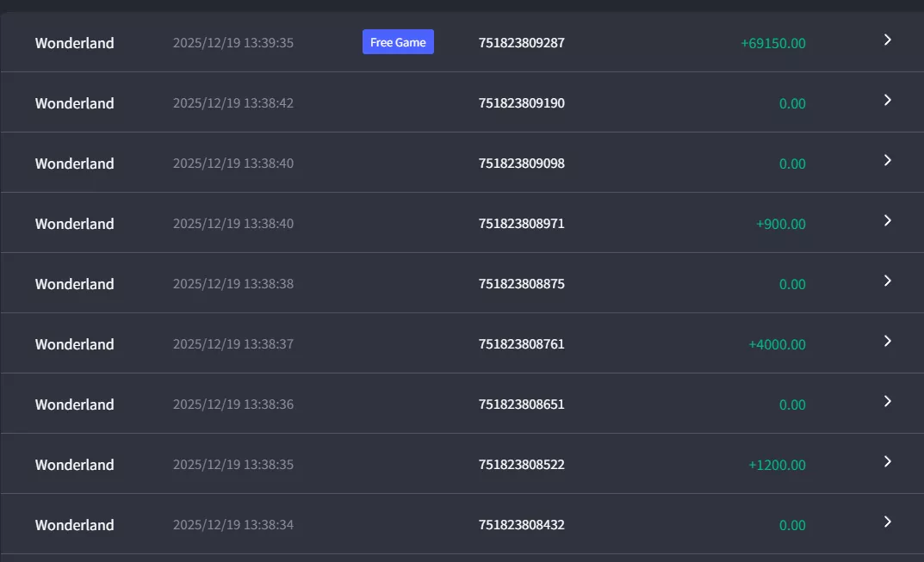
Task: Open details arrow for record 751823809287
Action: 888,40
